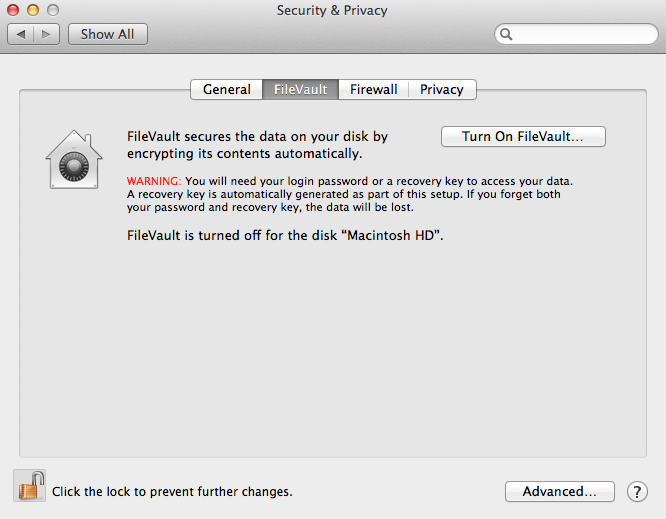
Task: Open the Advanced settings dialog
Action: [x=560, y=491]
